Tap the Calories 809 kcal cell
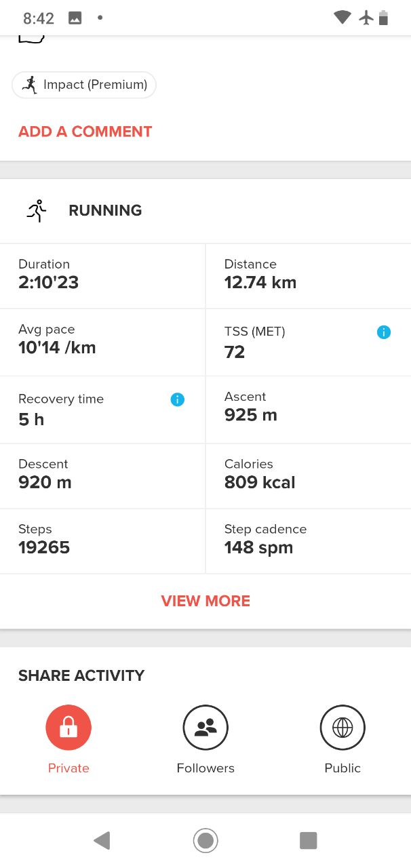The height and width of the screenshot is (868, 411). pos(308,474)
